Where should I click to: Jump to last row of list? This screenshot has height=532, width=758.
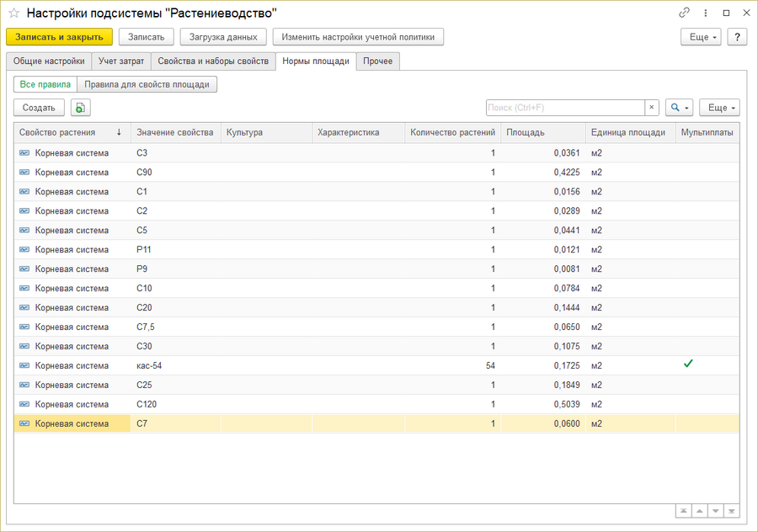[732, 511]
